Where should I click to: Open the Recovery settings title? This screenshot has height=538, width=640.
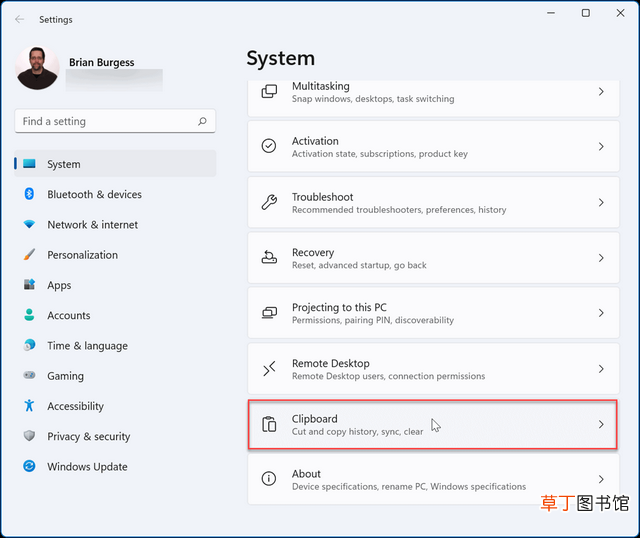pyautogui.click(x=313, y=253)
